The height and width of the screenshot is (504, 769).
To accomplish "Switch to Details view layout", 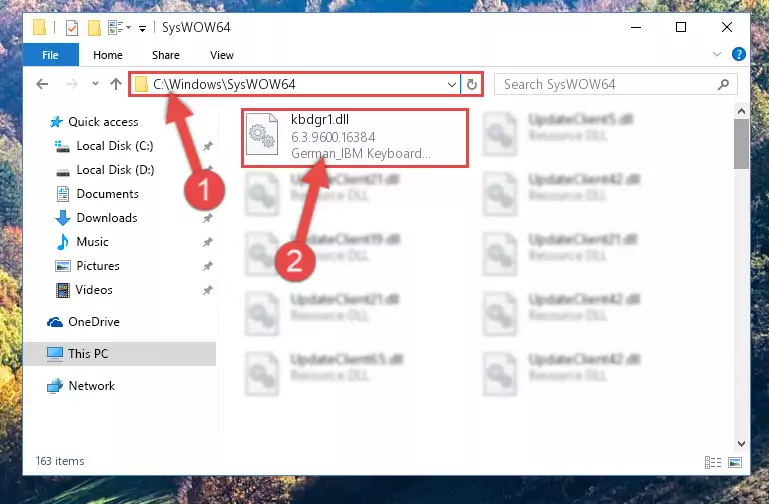I will tap(713, 462).
